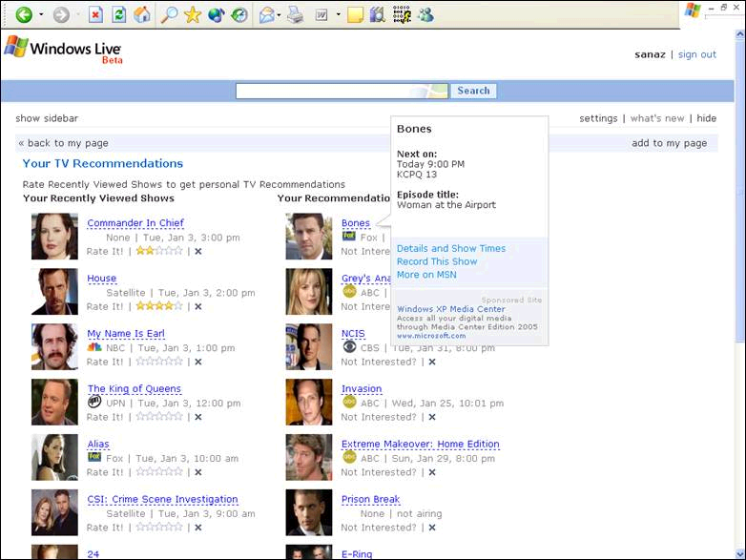The image size is (746, 560).
Task: Click the Bones show thumbnail
Action: point(309,237)
